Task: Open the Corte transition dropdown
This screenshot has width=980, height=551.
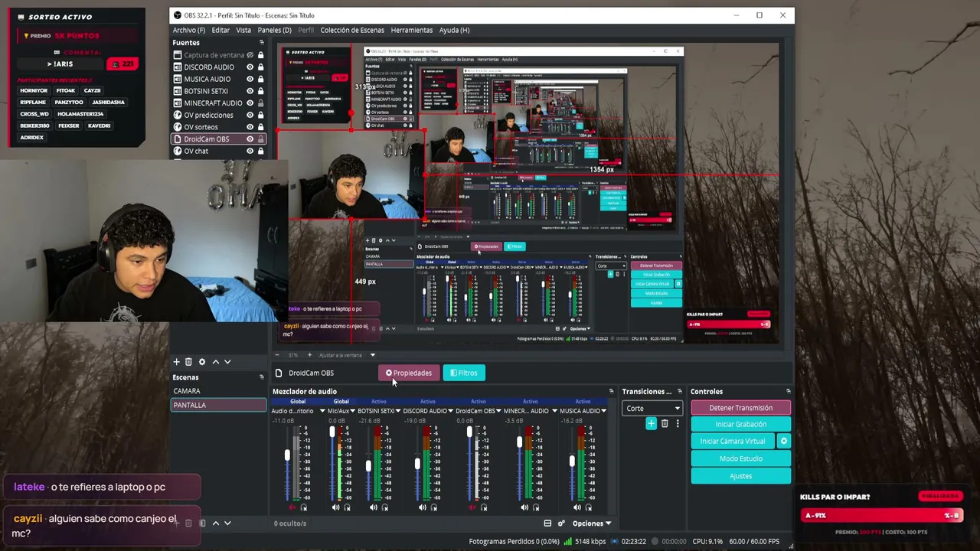Action: tap(652, 408)
